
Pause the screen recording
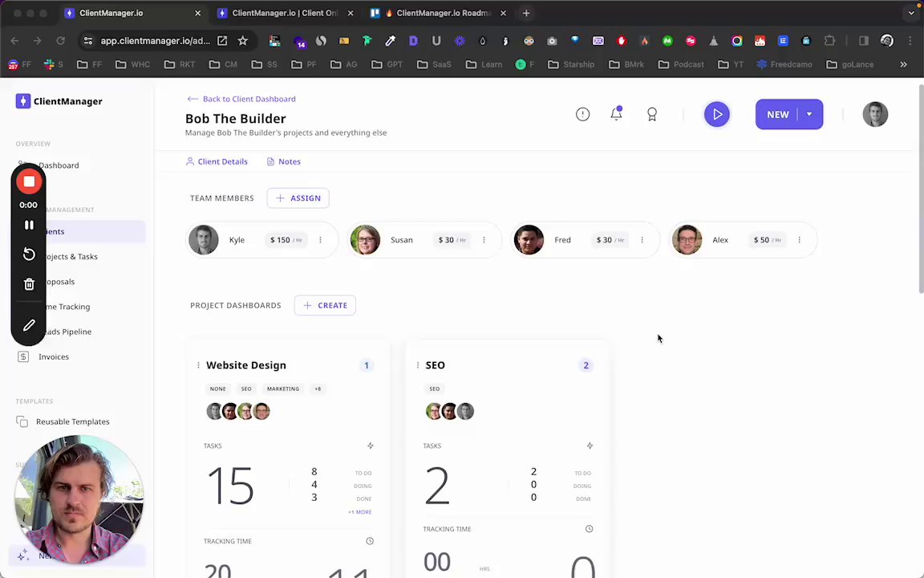click(29, 226)
